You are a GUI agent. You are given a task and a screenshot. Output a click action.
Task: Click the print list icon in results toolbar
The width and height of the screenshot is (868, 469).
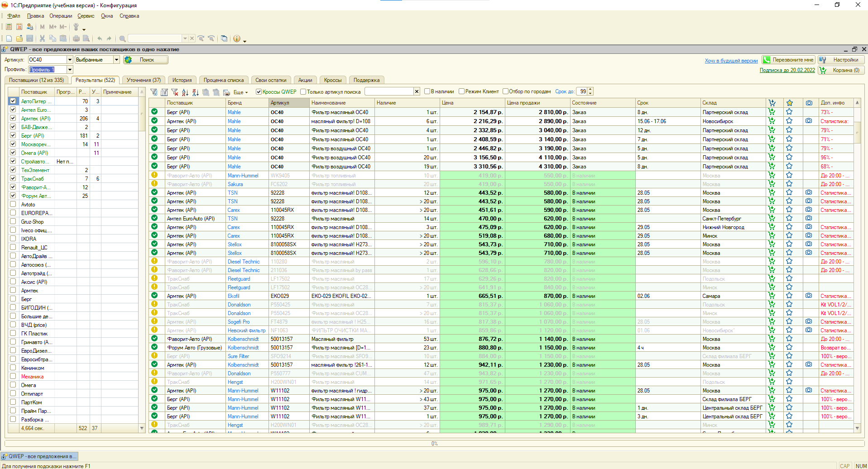[x=226, y=92]
